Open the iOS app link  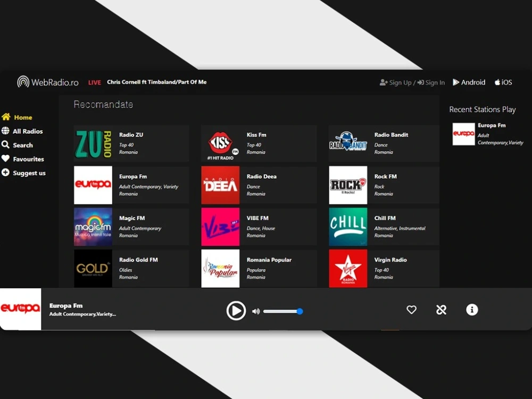pyautogui.click(x=503, y=82)
